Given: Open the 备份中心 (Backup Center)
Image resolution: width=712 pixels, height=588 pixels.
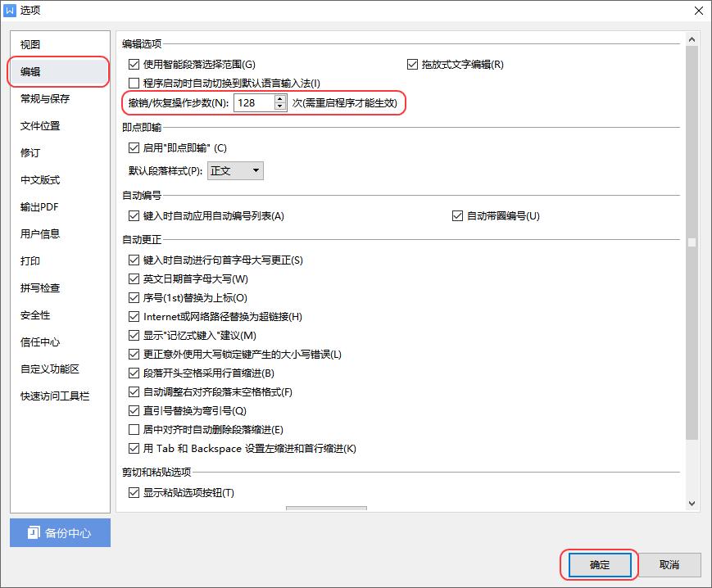Looking at the screenshot, I should 59,533.
